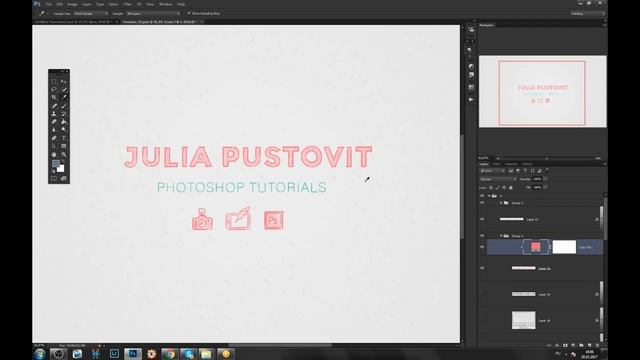Toggle Show Sampling Ring checkbox
Screen dimensions: 640x360
[x=189, y=13]
